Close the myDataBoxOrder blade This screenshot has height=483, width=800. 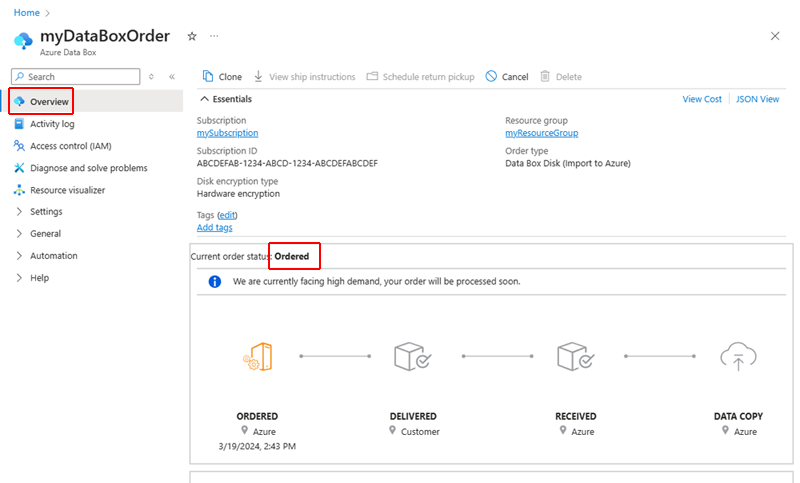(775, 36)
